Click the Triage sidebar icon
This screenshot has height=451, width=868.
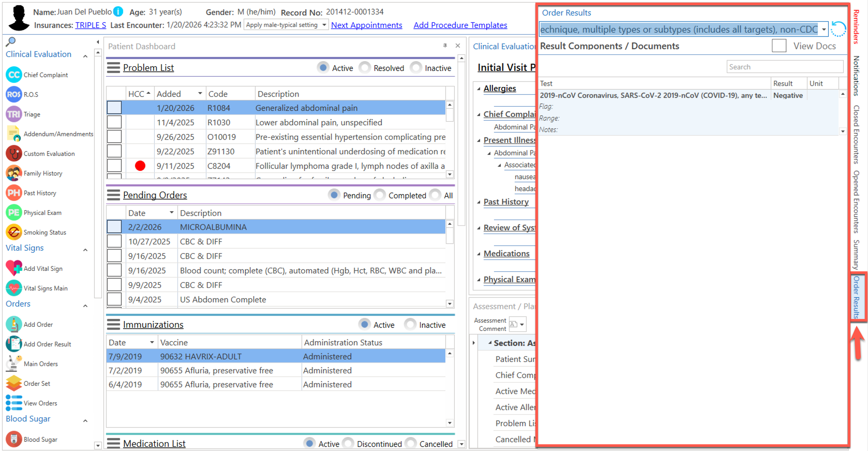(14, 114)
